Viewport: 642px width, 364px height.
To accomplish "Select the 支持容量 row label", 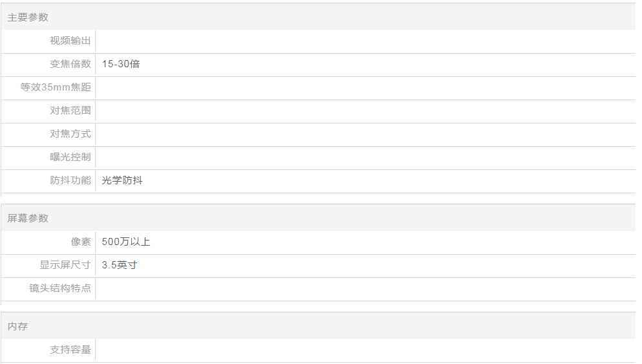I will point(70,350).
